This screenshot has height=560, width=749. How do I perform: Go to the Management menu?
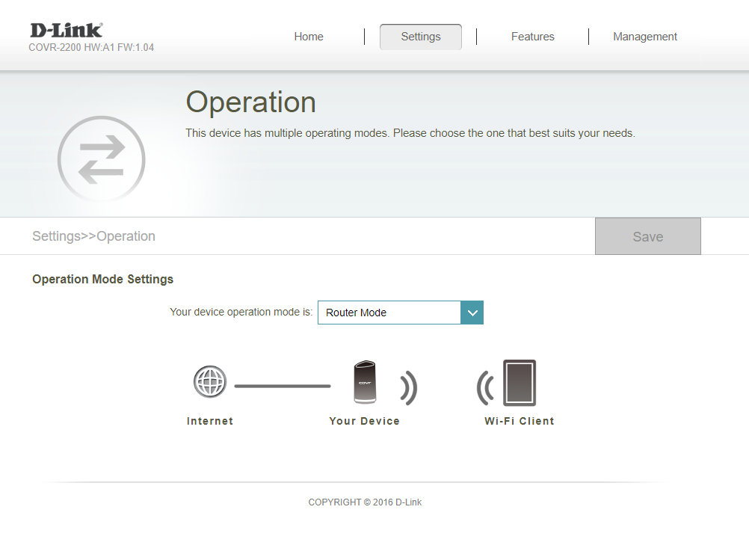click(x=644, y=37)
